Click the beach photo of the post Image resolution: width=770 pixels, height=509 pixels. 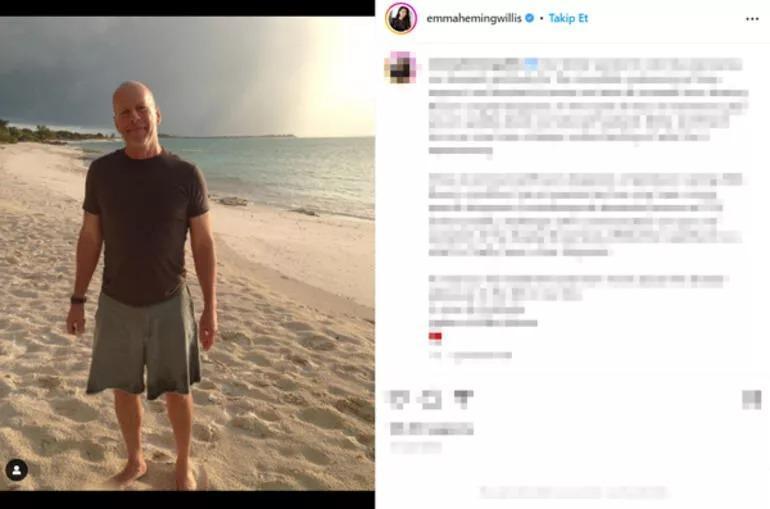187,254
